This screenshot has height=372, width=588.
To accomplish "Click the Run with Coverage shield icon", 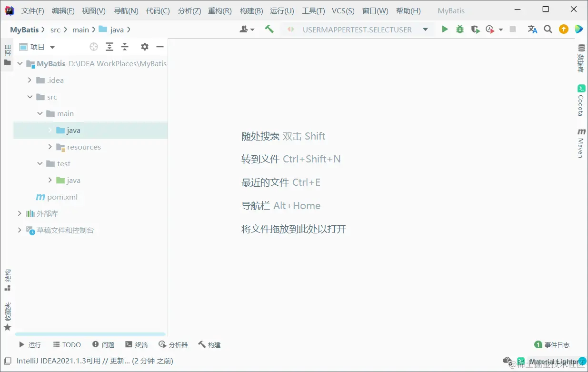I will click(x=475, y=30).
